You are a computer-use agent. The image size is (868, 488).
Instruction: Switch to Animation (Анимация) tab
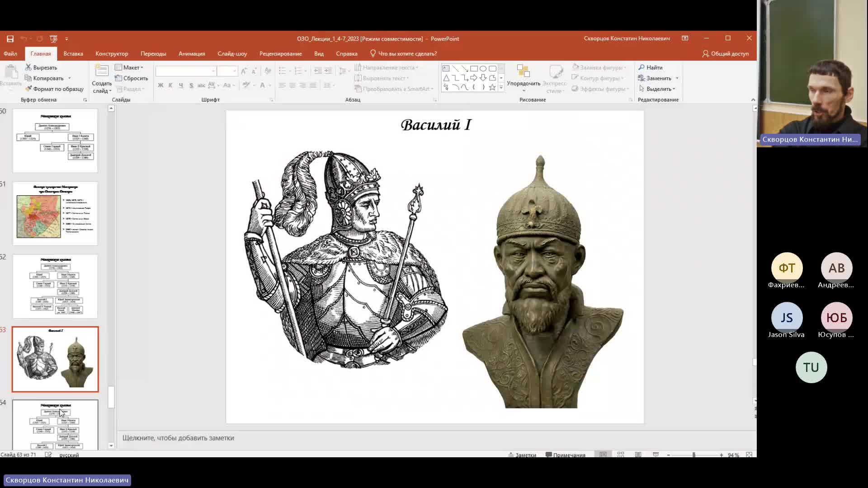[x=192, y=53]
